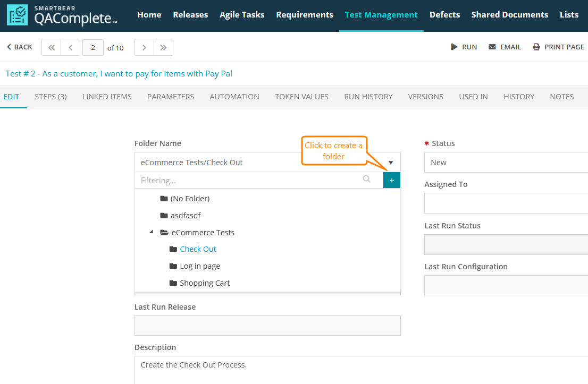Go back using BACK link
This screenshot has width=588, height=384.
tap(19, 47)
